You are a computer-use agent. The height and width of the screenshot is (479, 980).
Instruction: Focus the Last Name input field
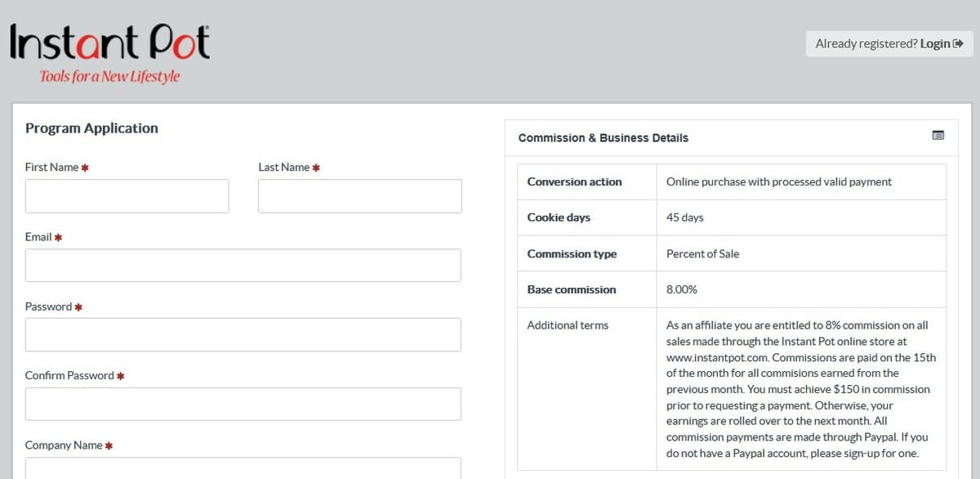tap(360, 196)
